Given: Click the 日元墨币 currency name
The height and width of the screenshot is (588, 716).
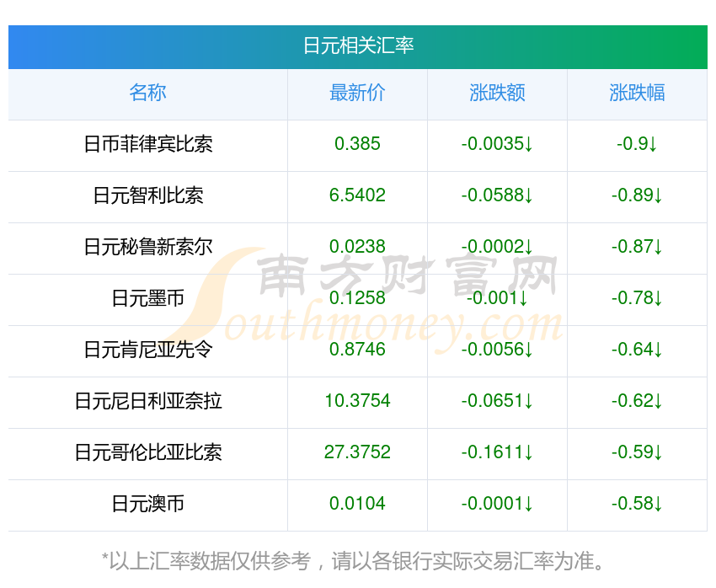Looking at the screenshot, I should [x=148, y=298].
